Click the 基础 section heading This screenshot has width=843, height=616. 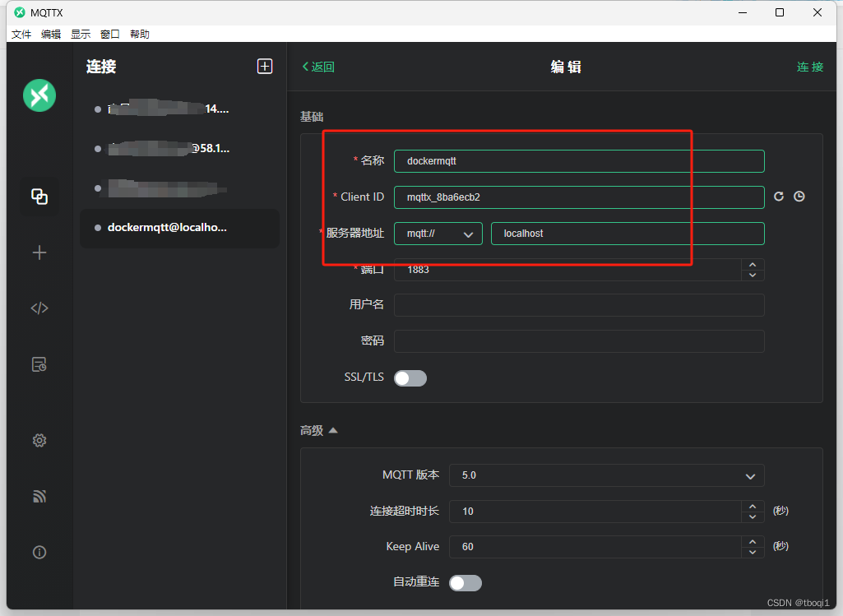pos(312,117)
